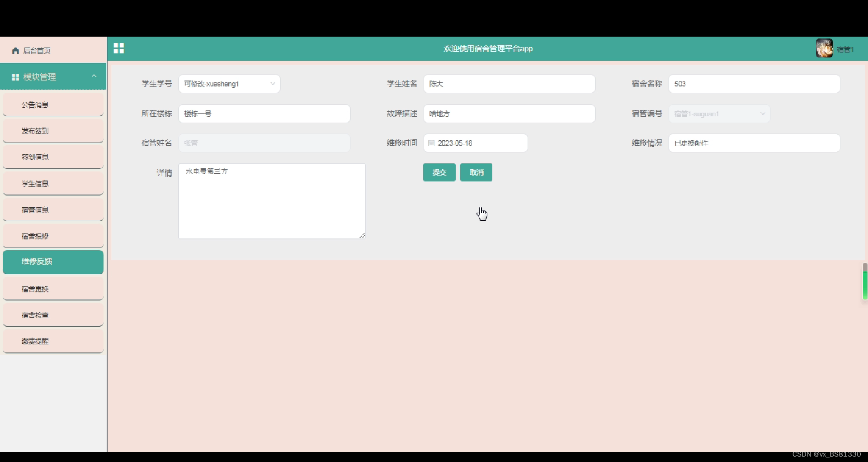Open the 宿舍更换 menu item
This screenshot has width=868, height=462.
tap(53, 289)
